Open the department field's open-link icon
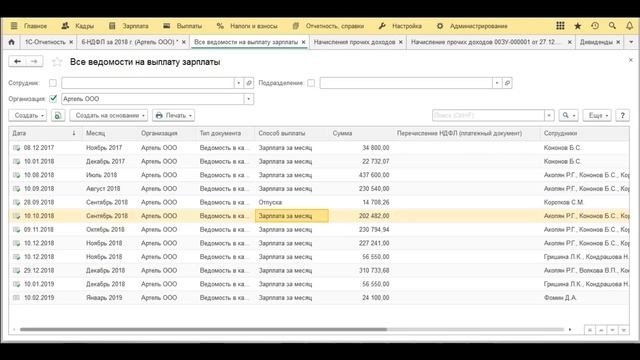This screenshot has width=640, height=360. tap(507, 83)
